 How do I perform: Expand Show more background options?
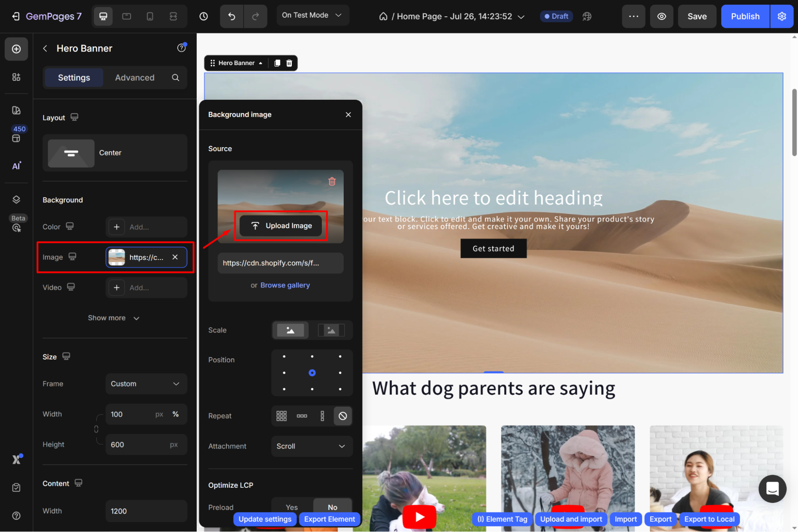pyautogui.click(x=114, y=318)
